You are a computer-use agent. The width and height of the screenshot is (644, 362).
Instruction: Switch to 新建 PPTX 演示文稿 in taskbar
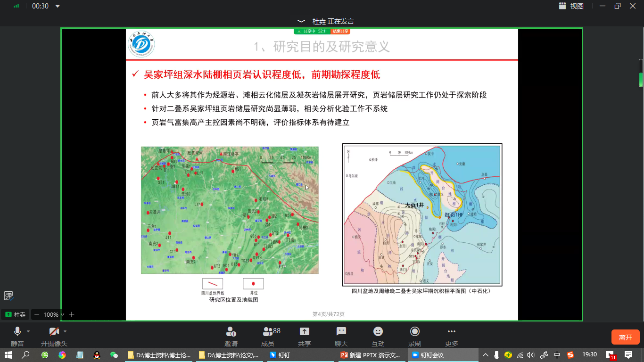[x=371, y=355]
